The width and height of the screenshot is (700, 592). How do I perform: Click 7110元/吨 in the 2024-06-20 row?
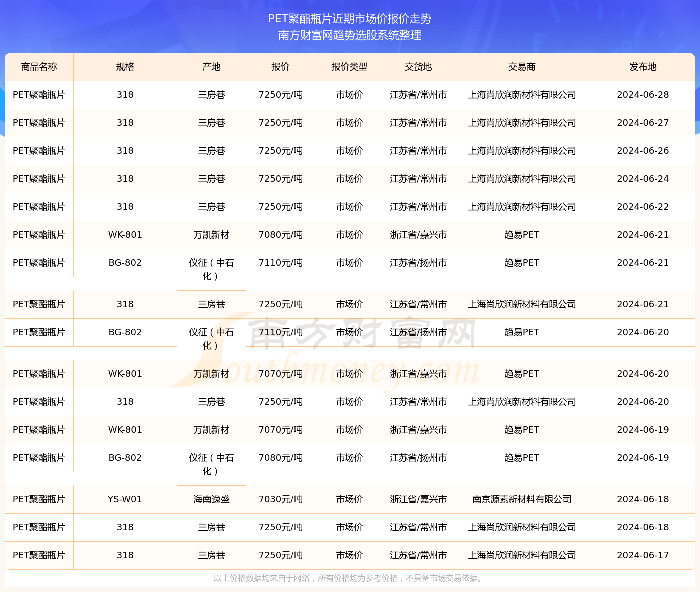(x=281, y=332)
